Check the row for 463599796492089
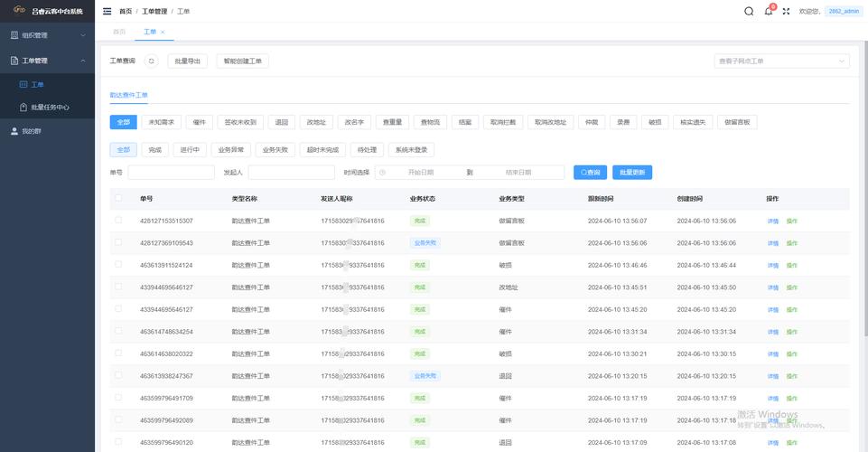The height and width of the screenshot is (452, 868). click(x=118, y=419)
